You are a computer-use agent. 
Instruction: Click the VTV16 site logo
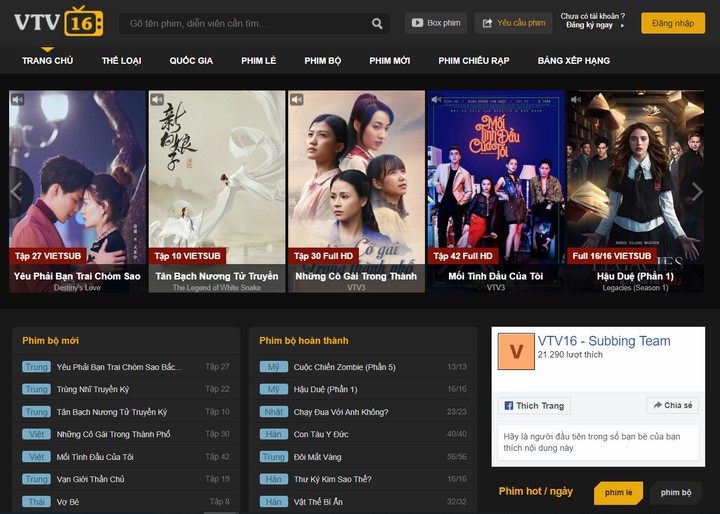coord(58,22)
